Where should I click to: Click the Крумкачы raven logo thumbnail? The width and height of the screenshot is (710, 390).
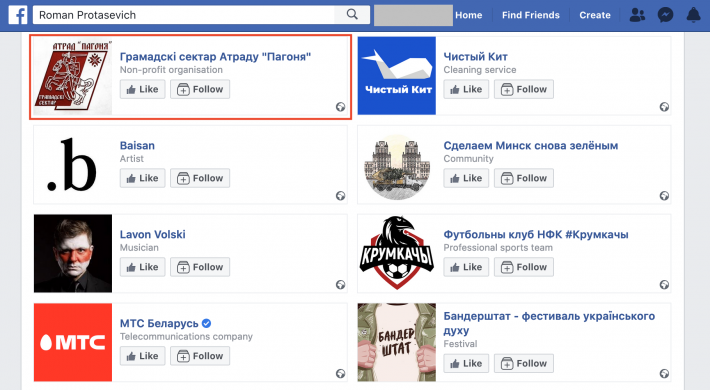pyautogui.click(x=397, y=253)
